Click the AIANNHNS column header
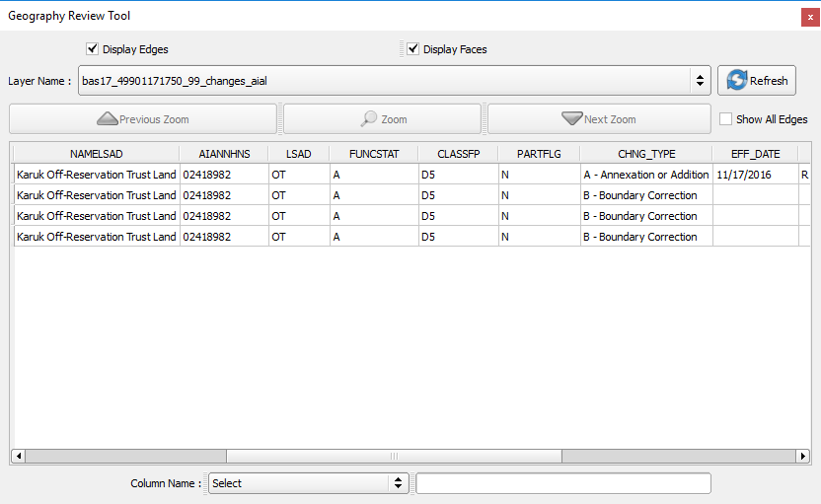This screenshot has width=821, height=504. tap(224, 154)
